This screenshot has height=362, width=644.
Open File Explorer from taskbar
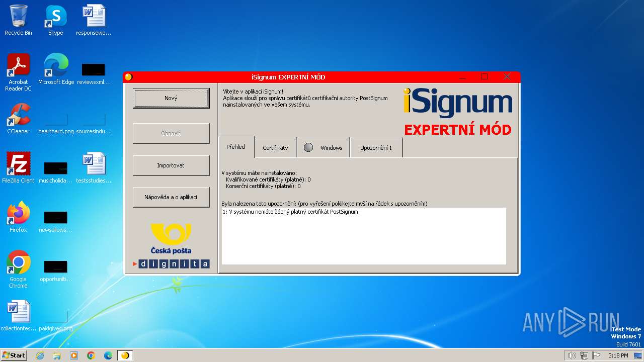57,355
